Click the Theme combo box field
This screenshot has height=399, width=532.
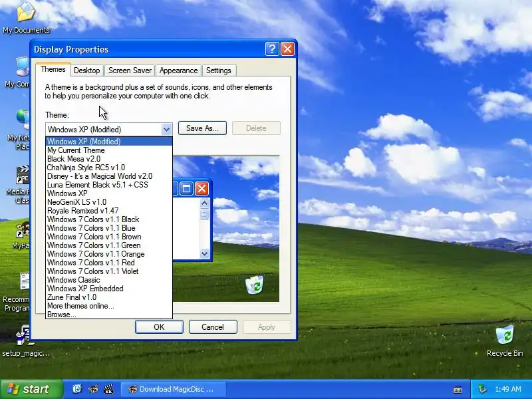(x=108, y=129)
